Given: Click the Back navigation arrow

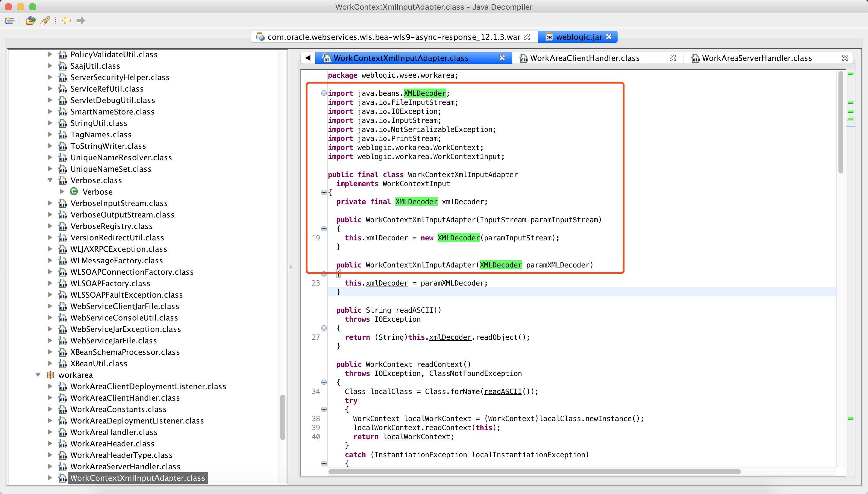Looking at the screenshot, I should 66,21.
